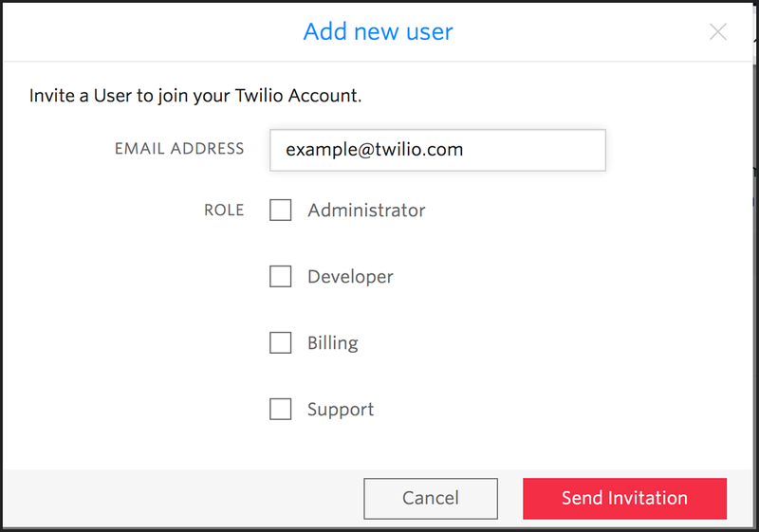Viewport: 759px width, 532px height.
Task: Select the Support role checkbox
Action: (x=280, y=409)
